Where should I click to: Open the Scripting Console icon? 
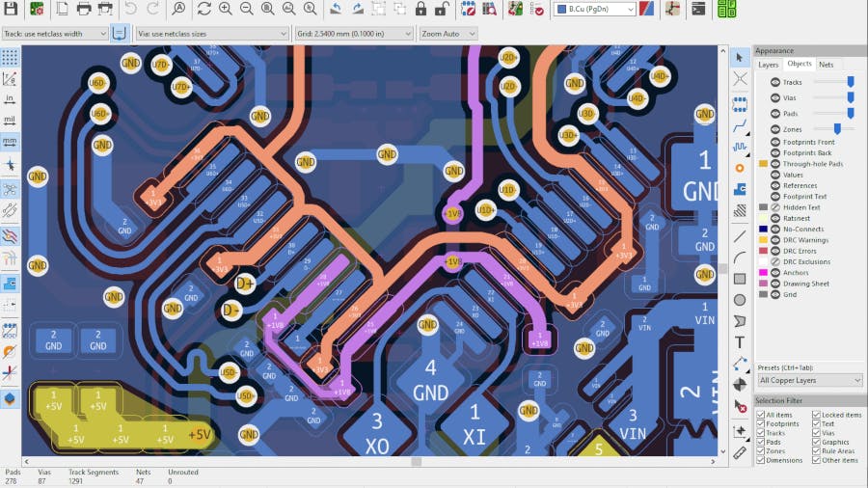[x=698, y=9]
